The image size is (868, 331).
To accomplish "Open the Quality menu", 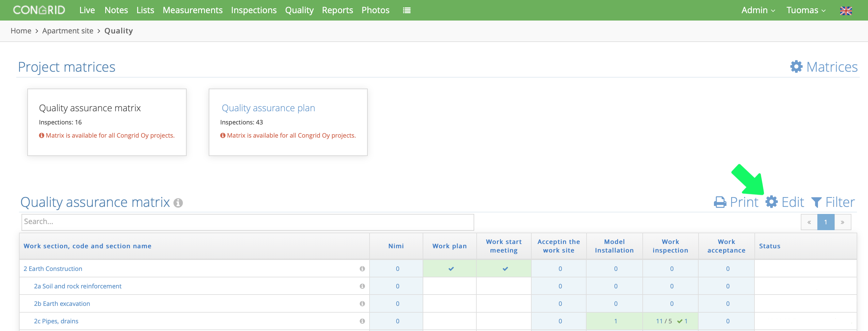I will tap(299, 10).
